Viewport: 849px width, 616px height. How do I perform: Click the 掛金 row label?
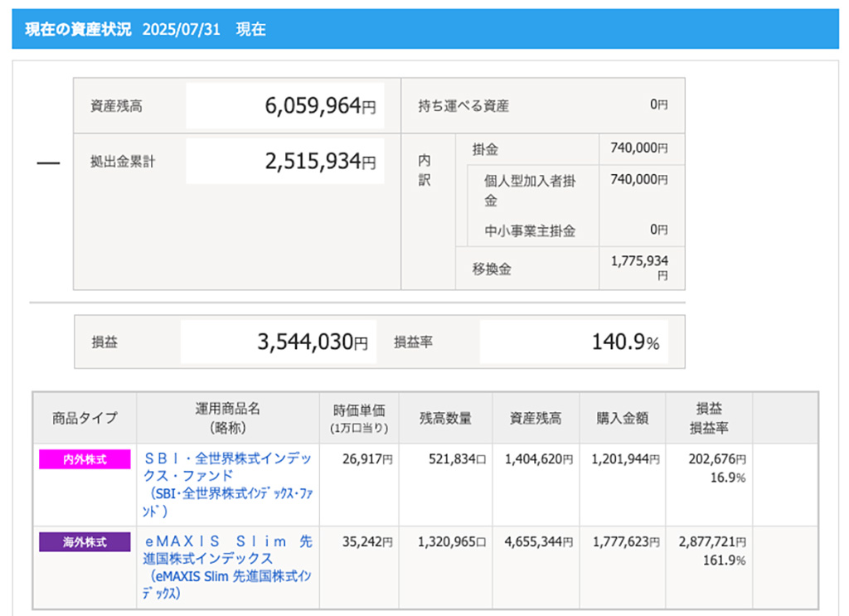pos(485,149)
